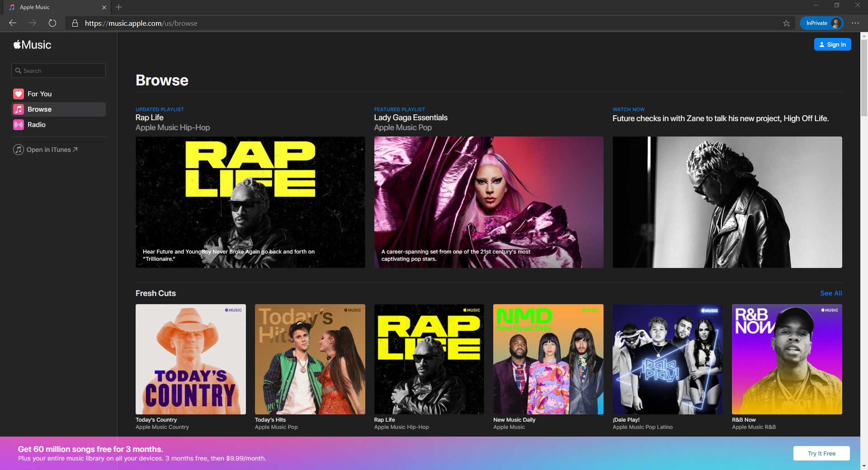Click Apple Music Country subtitle

(x=162, y=427)
